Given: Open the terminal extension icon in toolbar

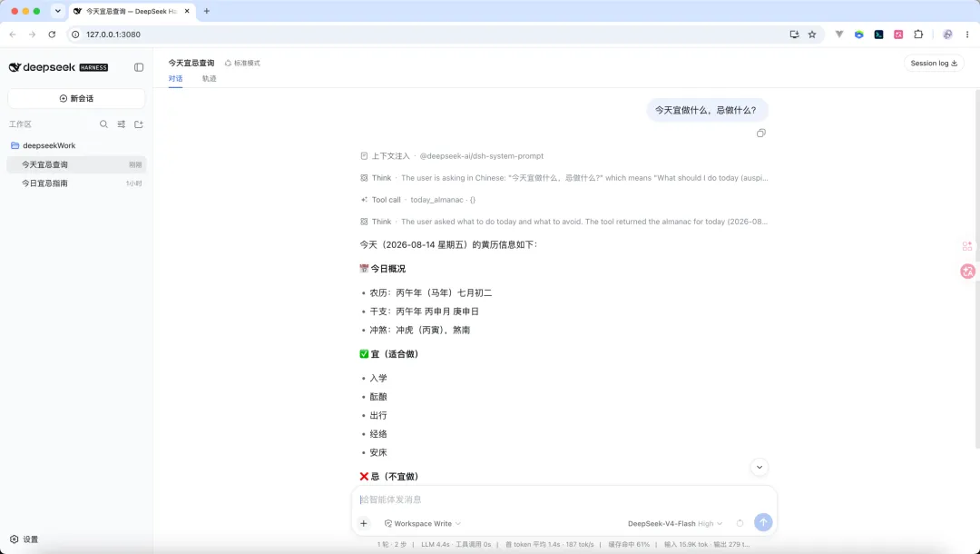Looking at the screenshot, I should click(878, 35).
